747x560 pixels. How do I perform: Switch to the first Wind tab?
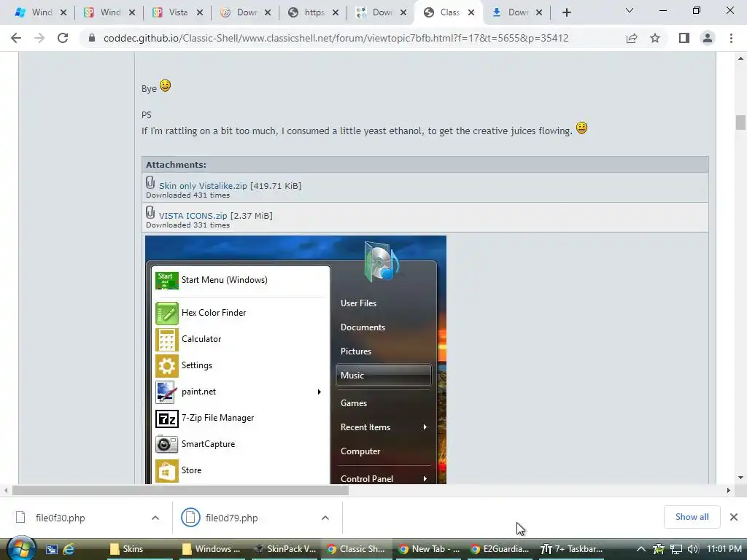[41, 12]
